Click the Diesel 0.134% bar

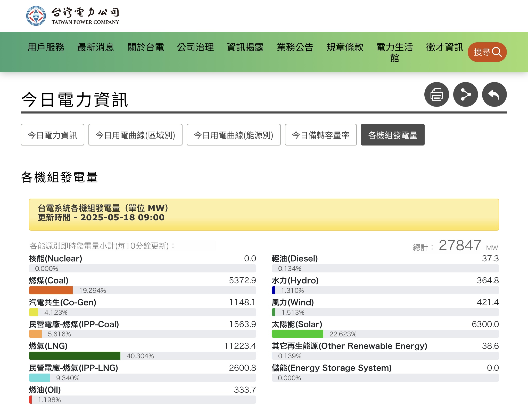pos(385,268)
